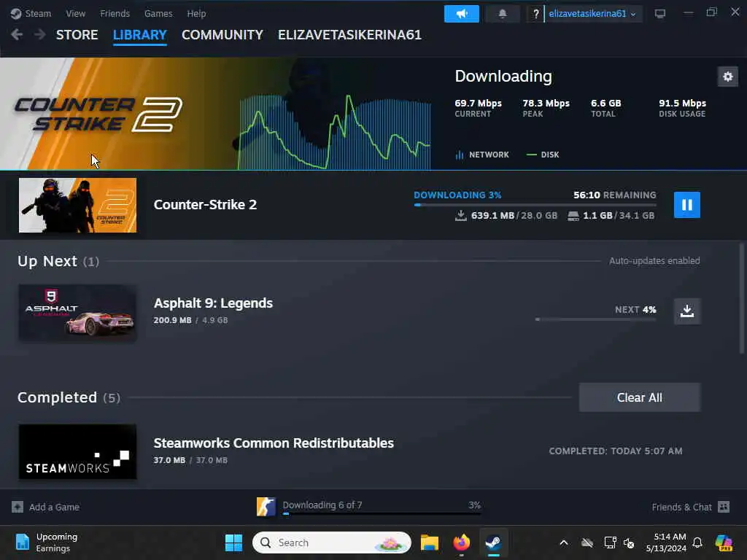This screenshot has height=560, width=747.
Task: Go forward with the right arrow
Action: tap(40, 34)
